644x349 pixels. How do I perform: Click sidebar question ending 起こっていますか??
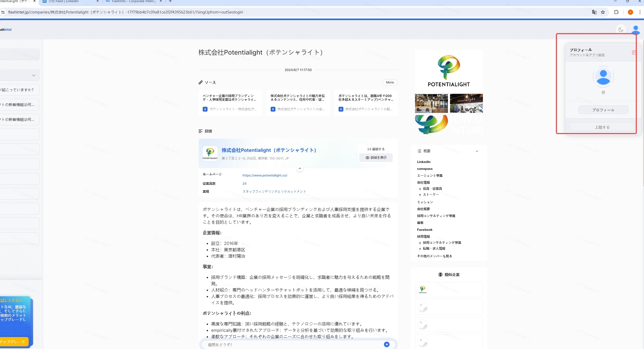pos(19,90)
